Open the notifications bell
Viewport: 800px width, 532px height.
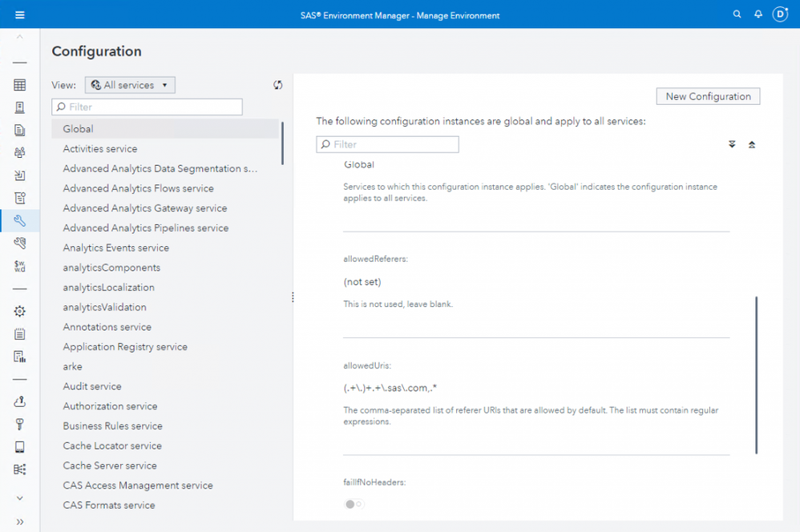758,14
